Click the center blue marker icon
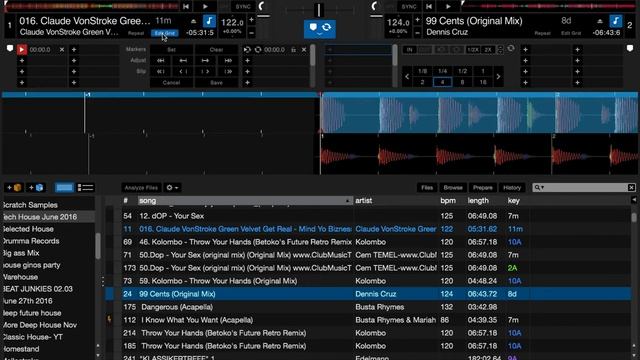640x360 pixels. pyautogui.click(x=313, y=27)
